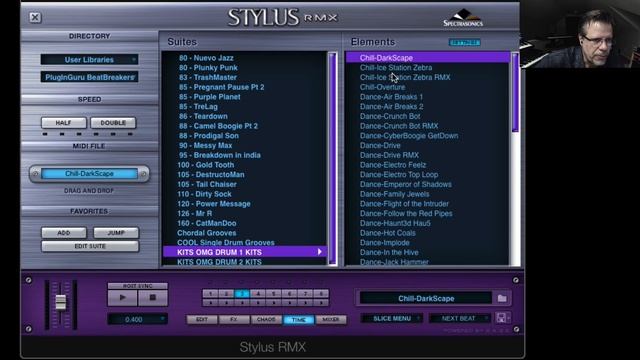This screenshot has height=360, width=640.
Task: Select suite 90 - Messy Max
Action: (x=205, y=146)
